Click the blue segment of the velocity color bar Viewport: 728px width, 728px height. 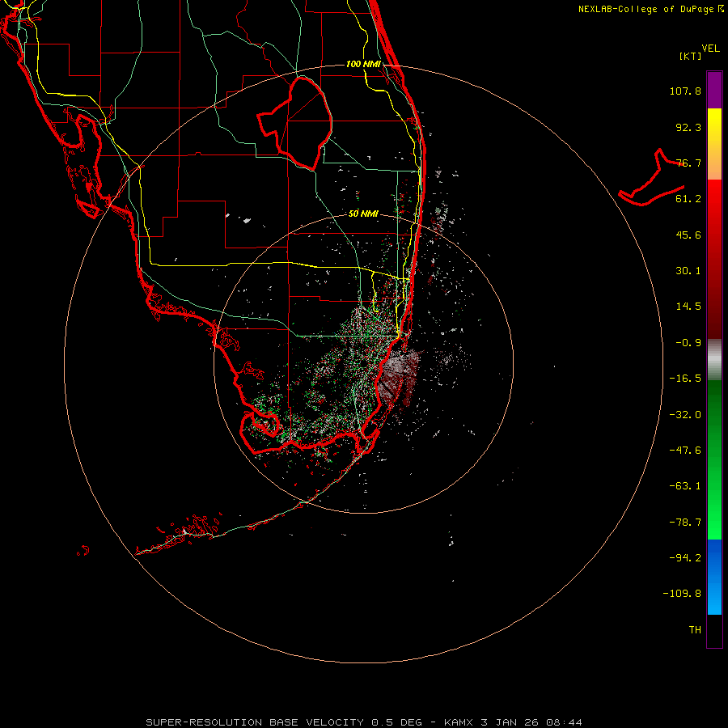(x=714, y=577)
